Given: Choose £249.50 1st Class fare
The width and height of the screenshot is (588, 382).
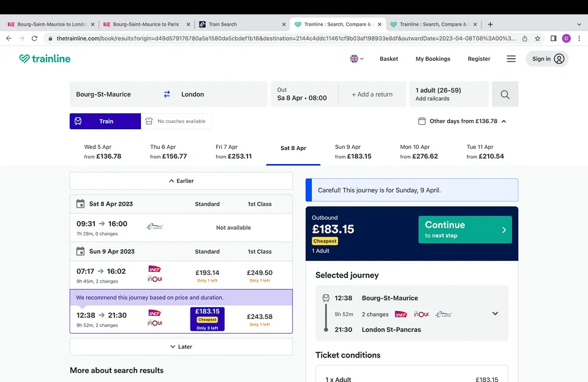Looking at the screenshot, I should pyautogui.click(x=260, y=275).
